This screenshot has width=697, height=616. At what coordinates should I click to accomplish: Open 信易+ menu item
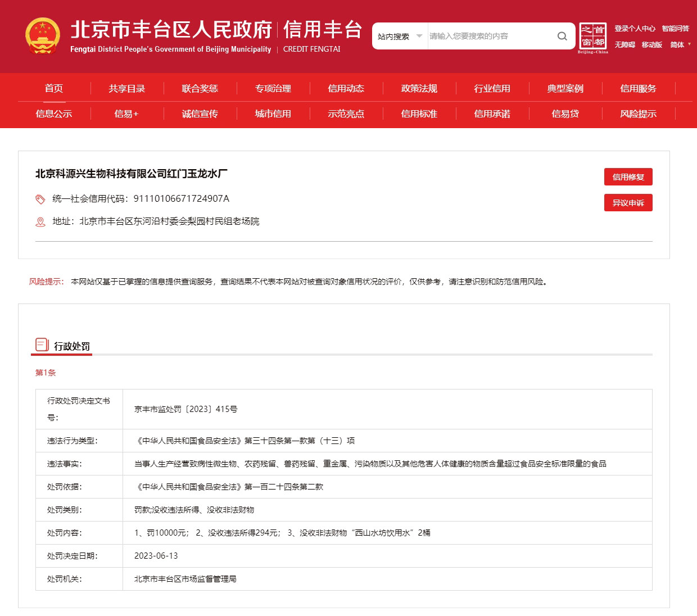pos(126,114)
